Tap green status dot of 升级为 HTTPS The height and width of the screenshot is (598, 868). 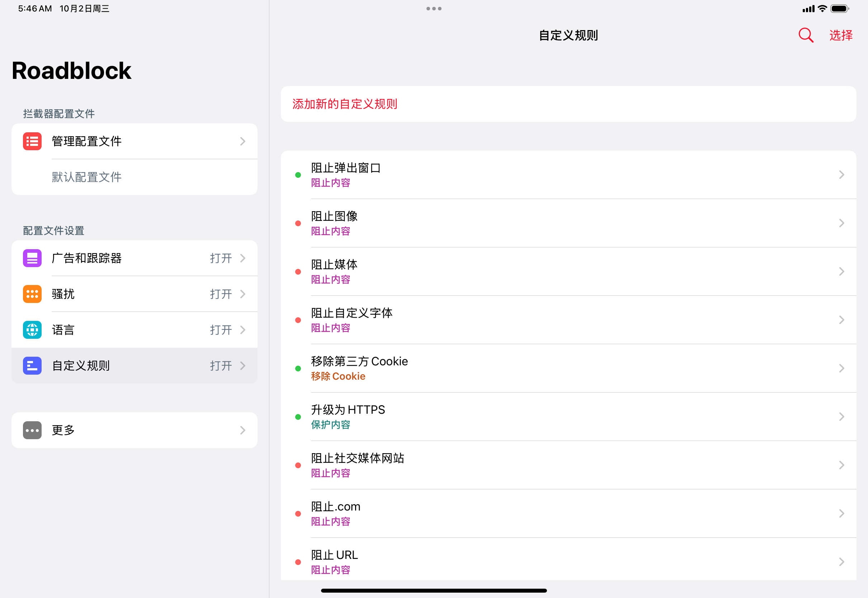coord(298,417)
